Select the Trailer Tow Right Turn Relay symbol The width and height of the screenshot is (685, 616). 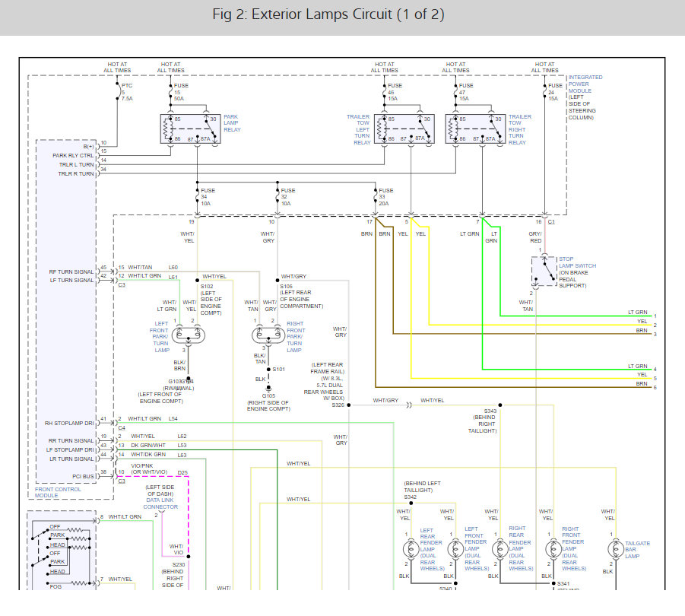coord(475,129)
